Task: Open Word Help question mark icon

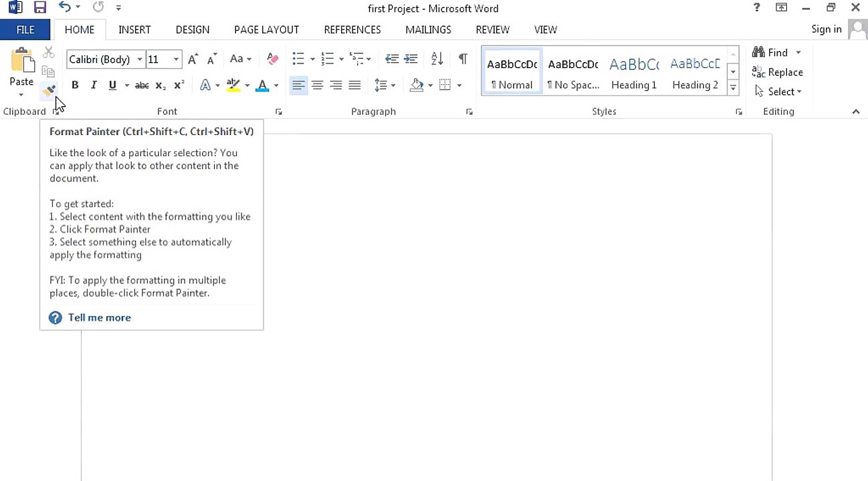Action: pos(756,8)
